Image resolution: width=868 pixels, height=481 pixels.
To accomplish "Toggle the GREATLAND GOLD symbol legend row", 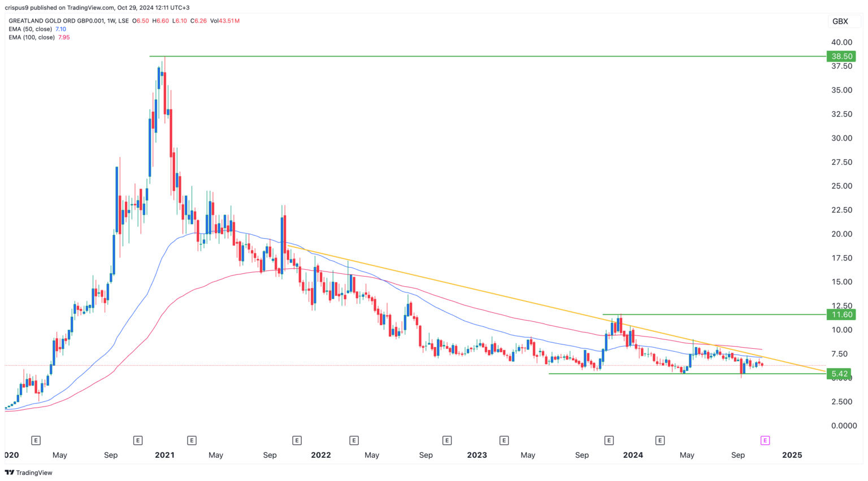I will pyautogui.click(x=68, y=21).
